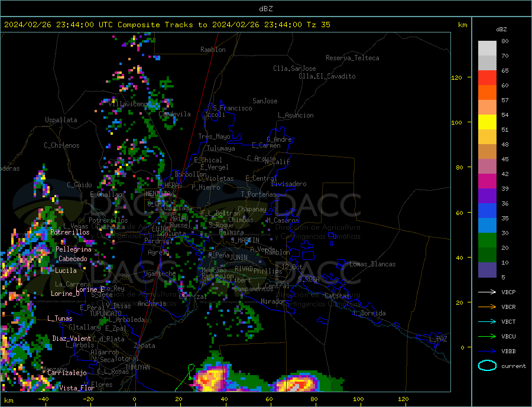This screenshot has width=532, height=407.
Task: Select the lightest gray swatch below 80
Action: (487, 48)
